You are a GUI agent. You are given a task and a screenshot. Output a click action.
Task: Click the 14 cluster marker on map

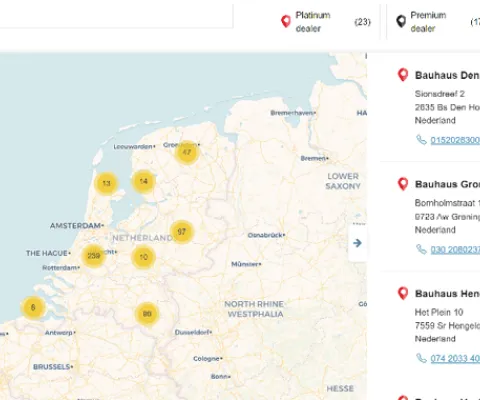coord(143,181)
